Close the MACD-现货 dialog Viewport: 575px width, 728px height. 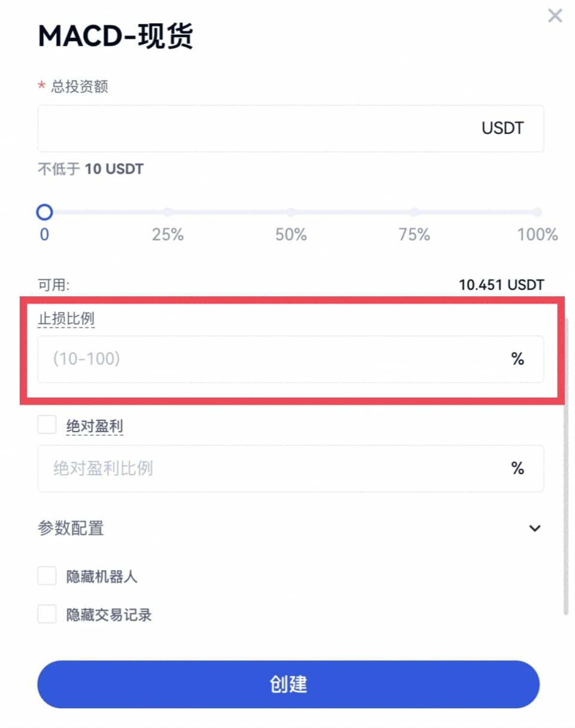click(x=555, y=16)
